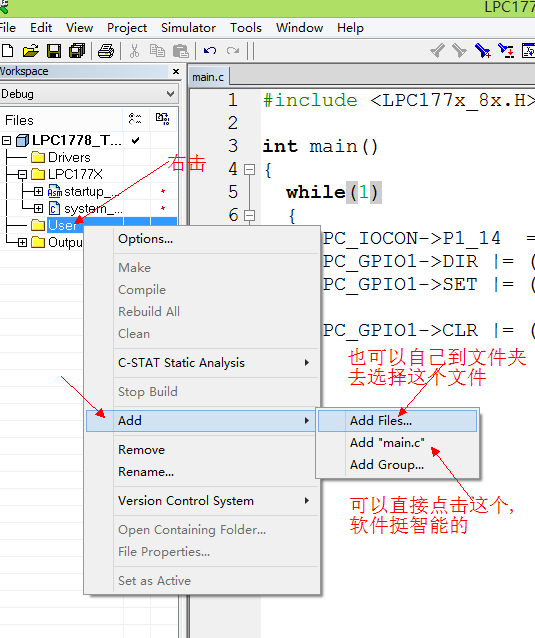This screenshot has width=535, height=638.
Task: Open Version Control System submenu
Action: click(x=202, y=500)
